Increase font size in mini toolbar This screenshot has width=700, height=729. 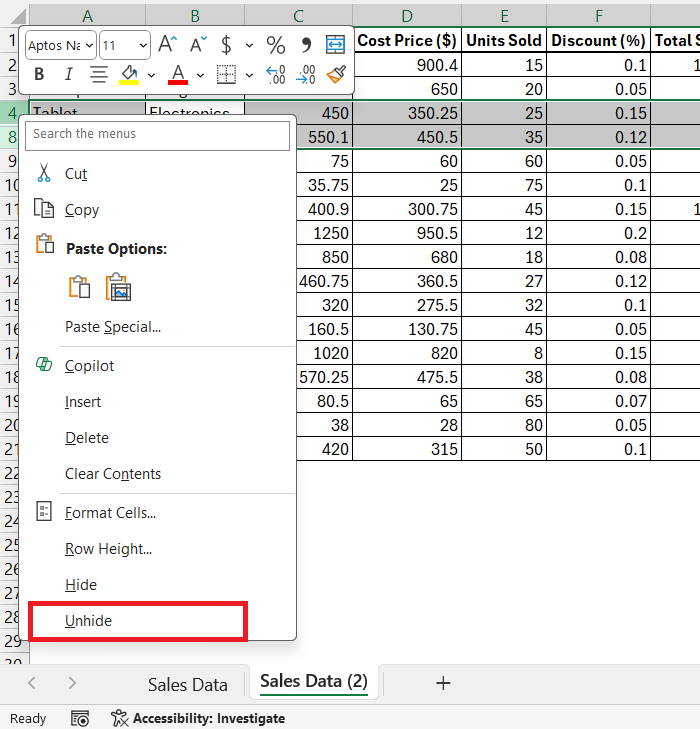point(167,45)
